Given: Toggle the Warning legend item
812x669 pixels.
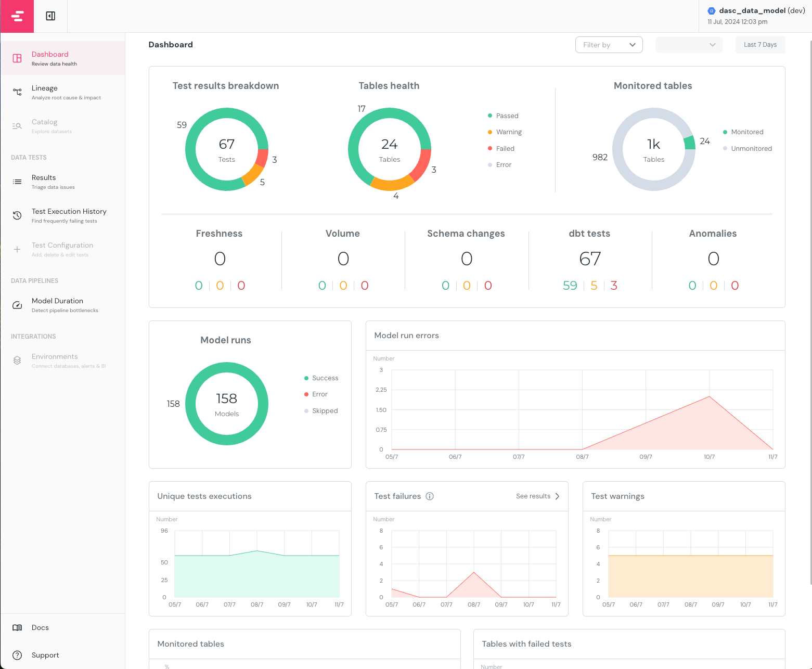Looking at the screenshot, I should point(505,132).
